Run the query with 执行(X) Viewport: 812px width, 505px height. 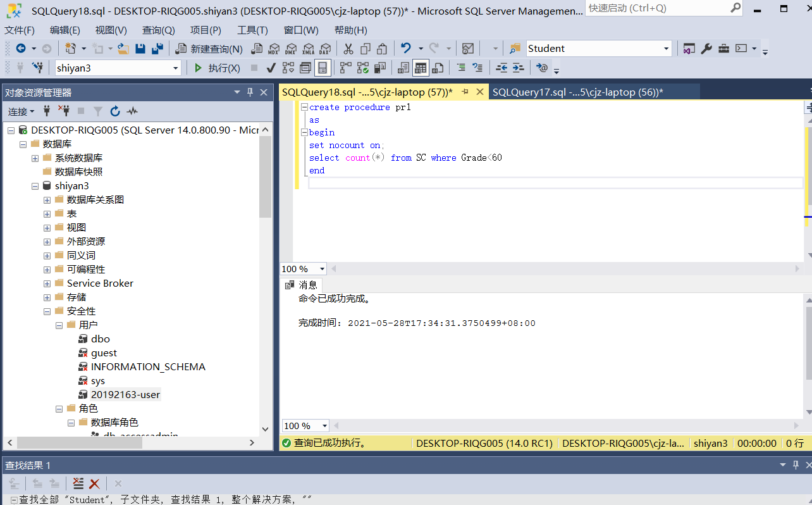(x=217, y=68)
